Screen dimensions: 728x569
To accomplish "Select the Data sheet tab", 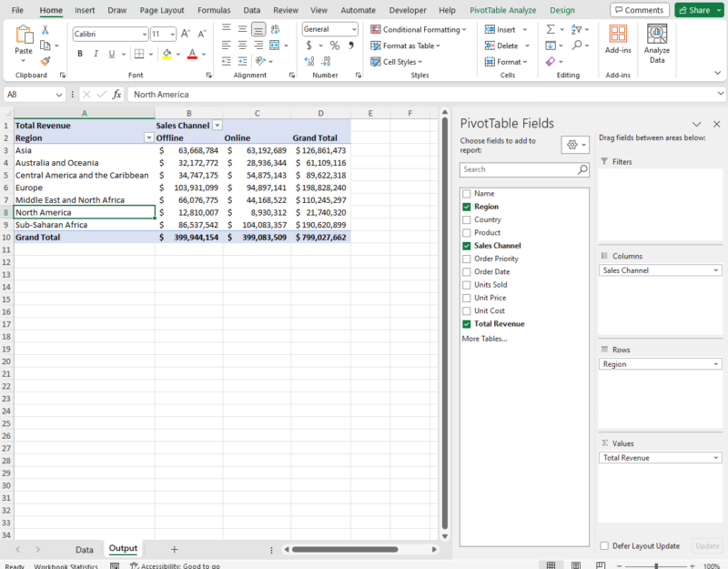I will pyautogui.click(x=84, y=549).
